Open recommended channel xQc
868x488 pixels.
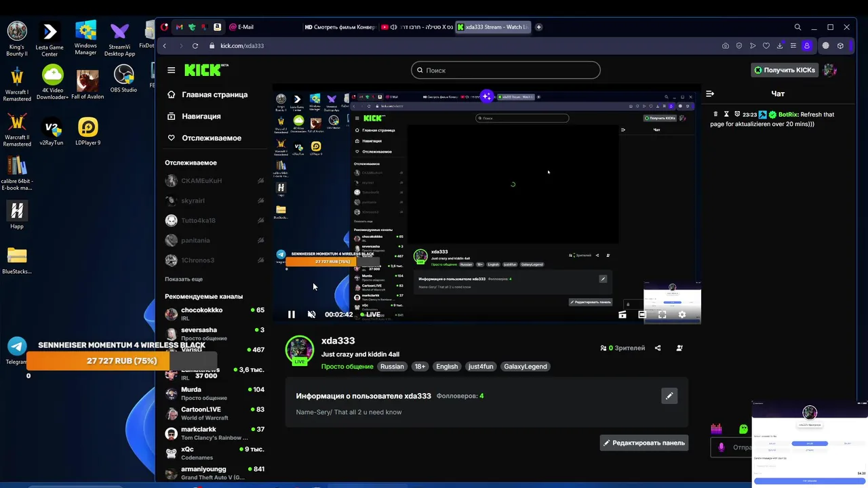(214, 453)
